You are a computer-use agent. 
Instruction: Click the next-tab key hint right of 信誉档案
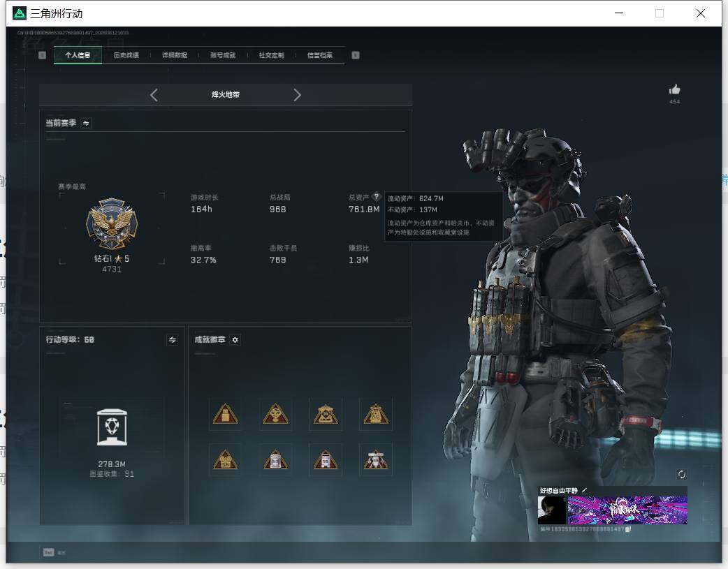coord(356,55)
